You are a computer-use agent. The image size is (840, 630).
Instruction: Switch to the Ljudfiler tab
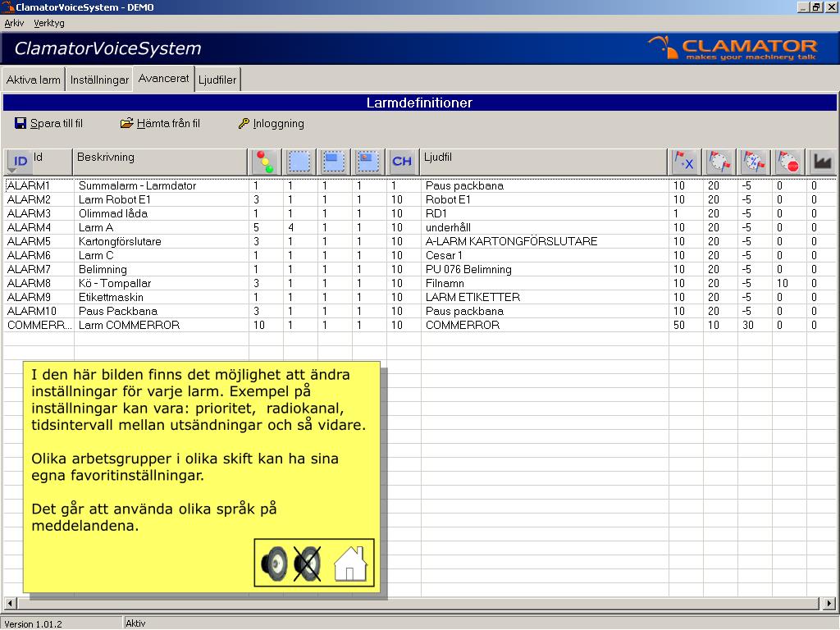(x=217, y=80)
